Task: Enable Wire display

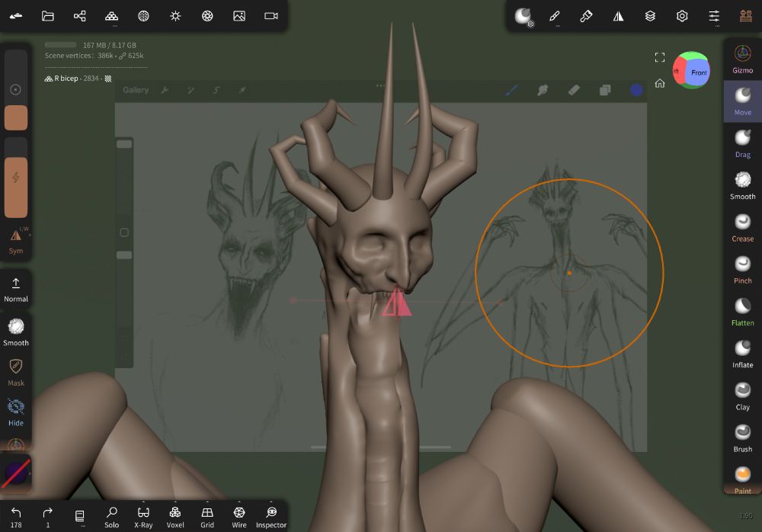Action: [239, 515]
